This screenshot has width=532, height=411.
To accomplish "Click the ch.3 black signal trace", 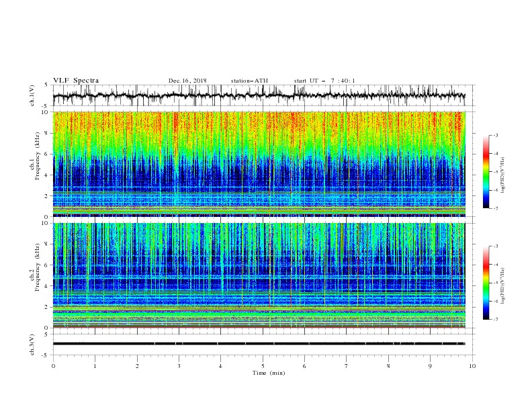I will 259,344.
